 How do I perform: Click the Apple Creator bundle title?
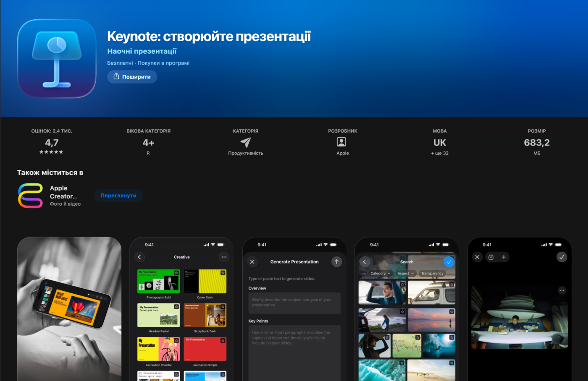pyautogui.click(x=63, y=192)
